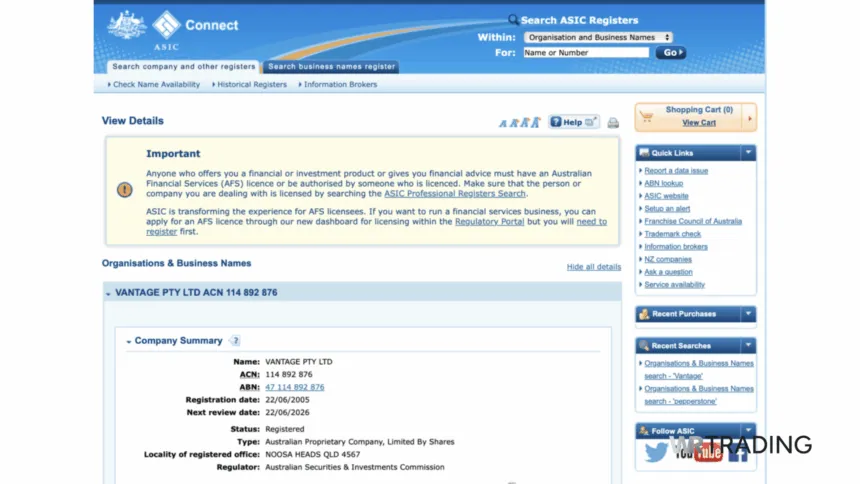Click the ASIC Connect logo
860x484 pixels.
[x=173, y=30]
